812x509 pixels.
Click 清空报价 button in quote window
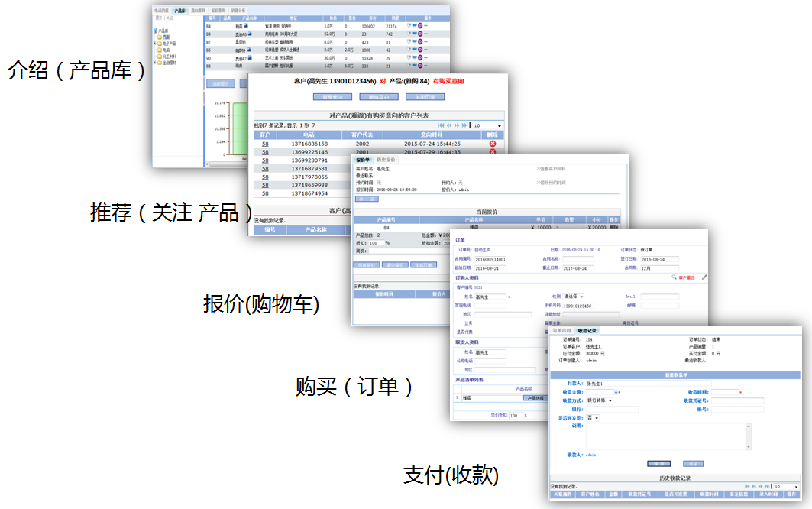pos(395,265)
